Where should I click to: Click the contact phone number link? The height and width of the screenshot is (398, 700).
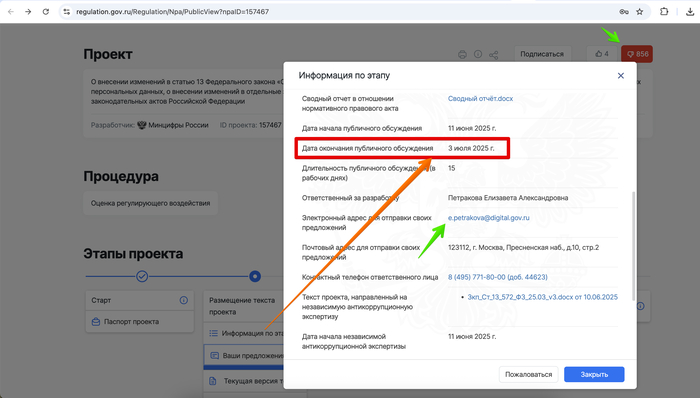click(498, 277)
